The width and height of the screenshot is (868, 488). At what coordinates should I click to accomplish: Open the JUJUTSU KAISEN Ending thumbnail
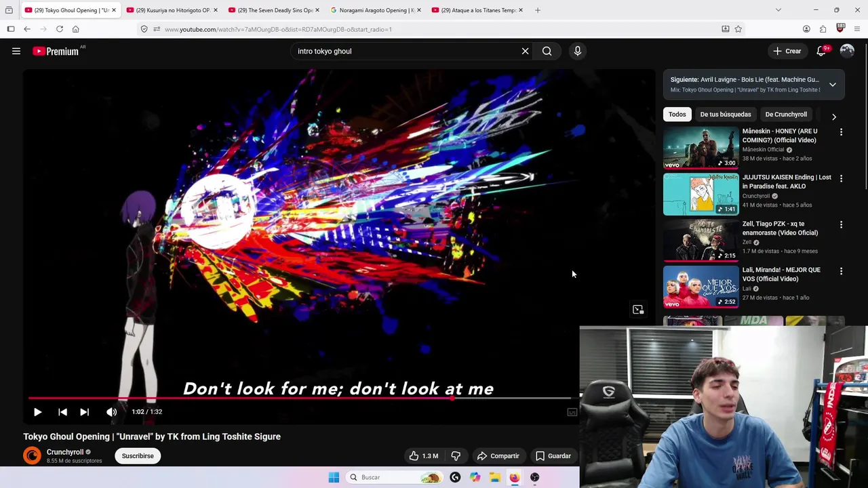[701, 194]
